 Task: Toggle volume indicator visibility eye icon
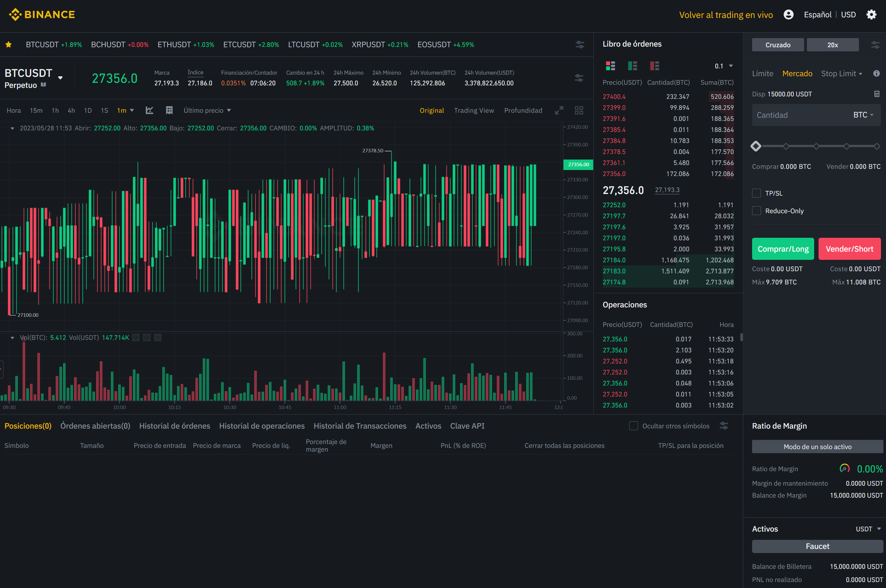coord(136,338)
